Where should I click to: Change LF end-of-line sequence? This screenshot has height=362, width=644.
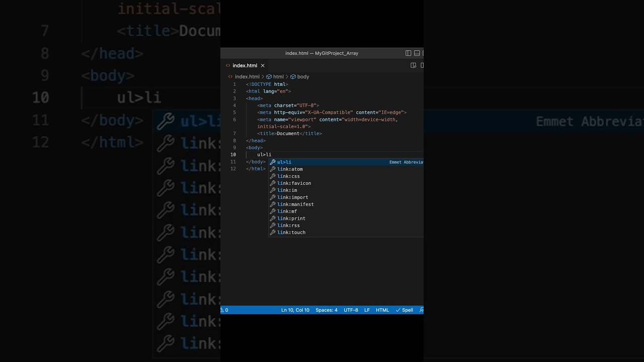367,310
